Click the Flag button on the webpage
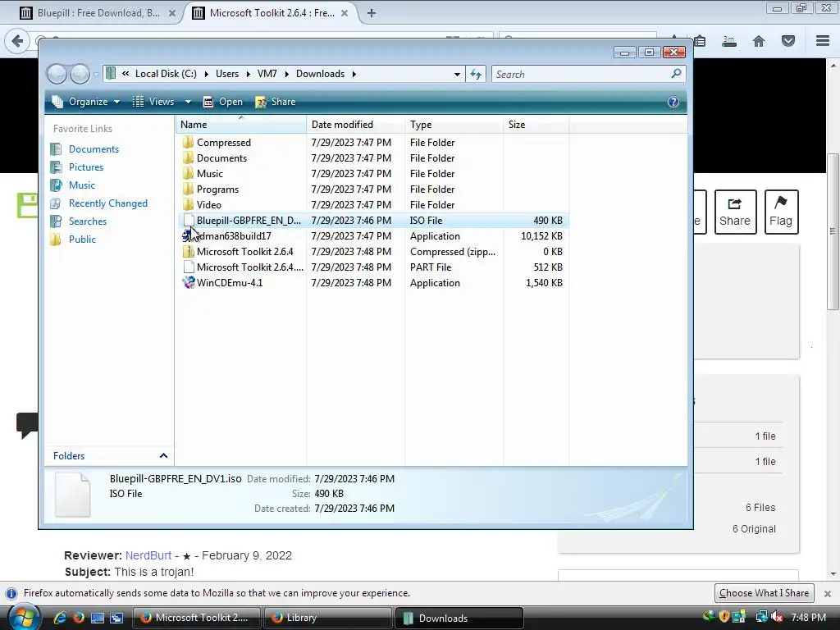The height and width of the screenshot is (630, 840). tap(781, 212)
